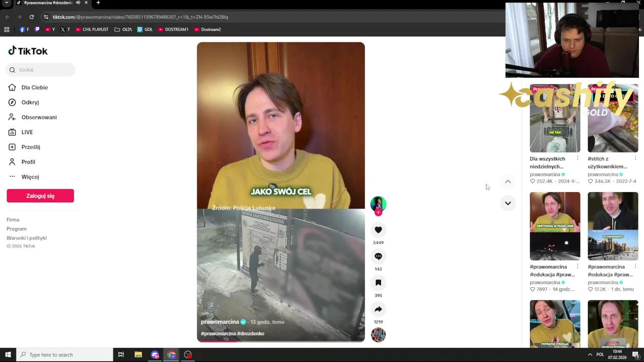Click the heart icon beside 252.4K

point(533,181)
